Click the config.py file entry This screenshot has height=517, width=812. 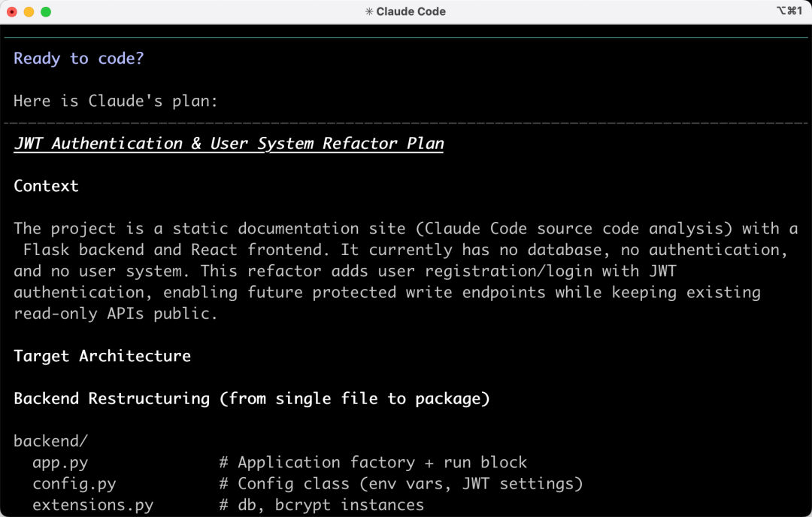(74, 483)
